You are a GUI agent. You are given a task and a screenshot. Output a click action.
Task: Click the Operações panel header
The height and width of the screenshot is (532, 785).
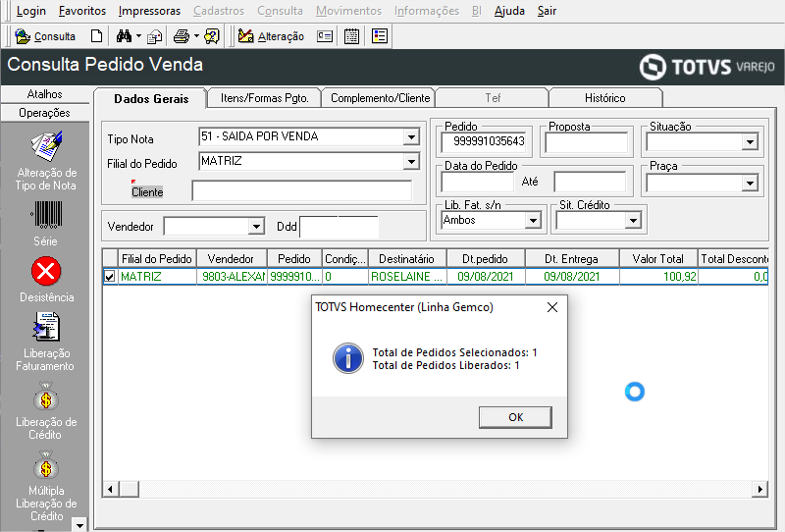click(x=44, y=113)
